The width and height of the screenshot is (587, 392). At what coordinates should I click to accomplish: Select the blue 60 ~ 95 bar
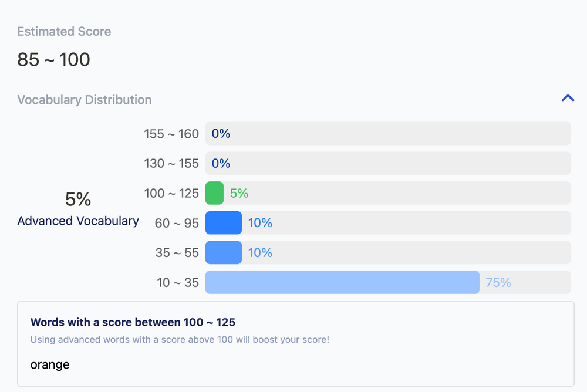[x=224, y=223]
